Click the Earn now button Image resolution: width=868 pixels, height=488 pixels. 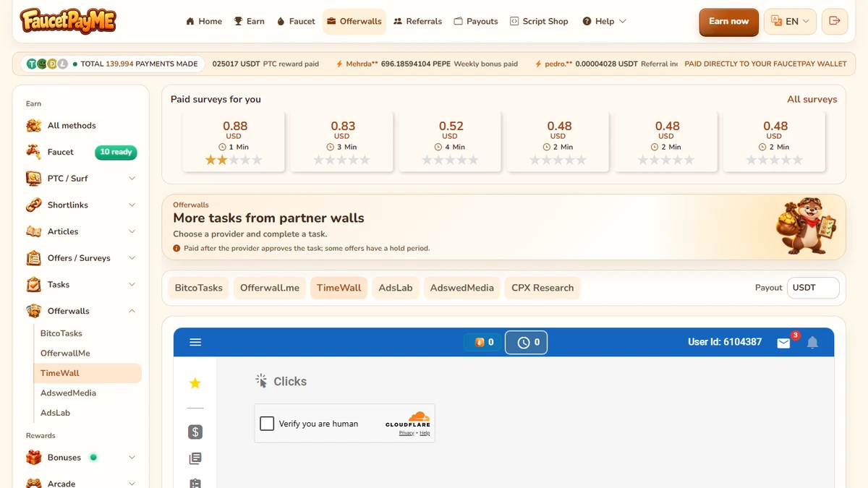point(729,22)
